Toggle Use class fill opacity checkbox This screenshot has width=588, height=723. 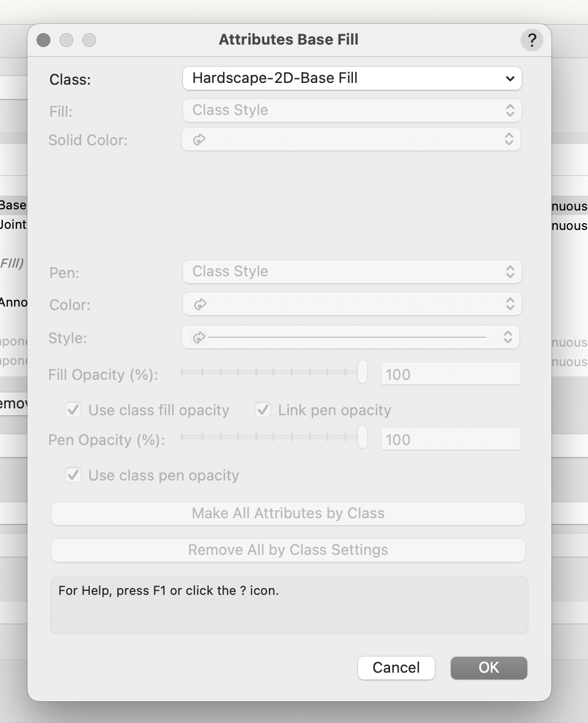tap(73, 410)
